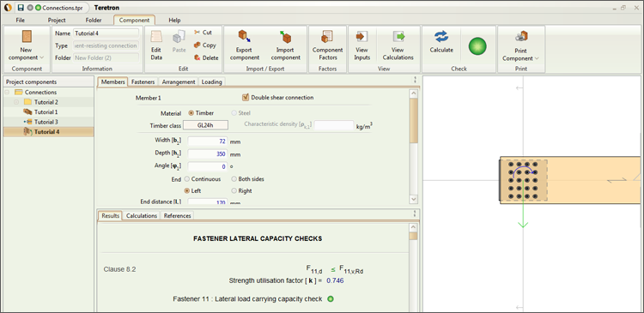Open the File menu

click(20, 20)
